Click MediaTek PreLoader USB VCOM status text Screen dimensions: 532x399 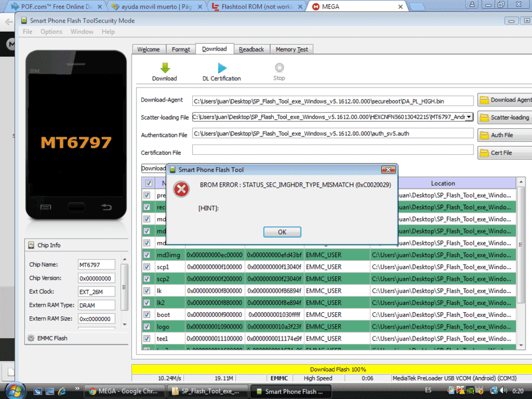click(x=455, y=378)
